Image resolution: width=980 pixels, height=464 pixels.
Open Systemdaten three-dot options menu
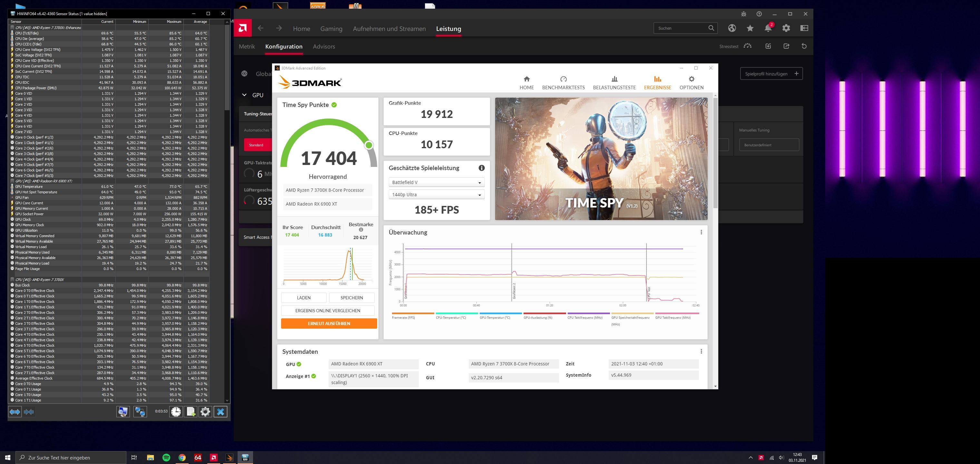pos(701,352)
